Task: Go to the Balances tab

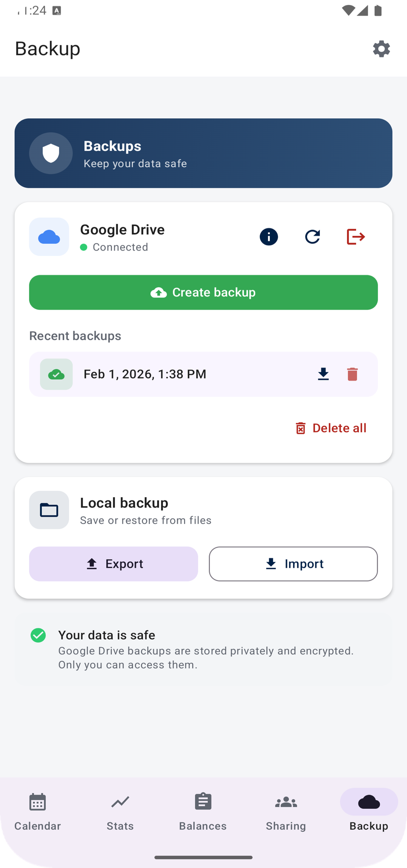Action: (x=203, y=811)
